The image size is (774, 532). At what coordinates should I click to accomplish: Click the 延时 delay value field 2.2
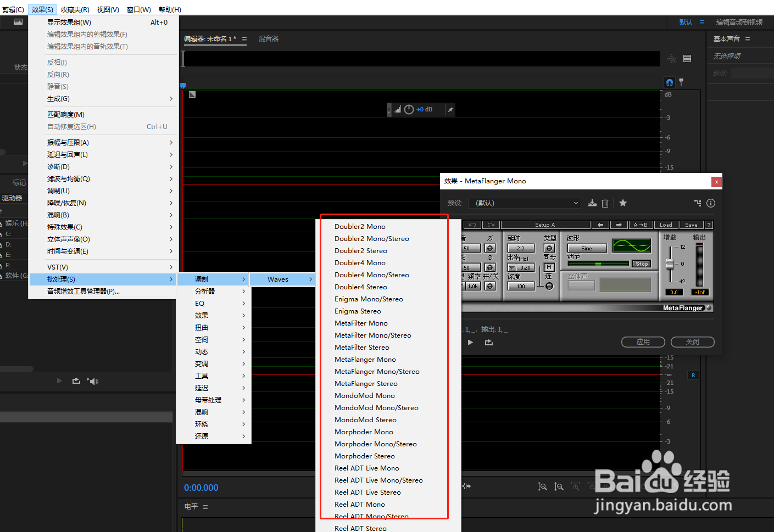[x=521, y=249]
